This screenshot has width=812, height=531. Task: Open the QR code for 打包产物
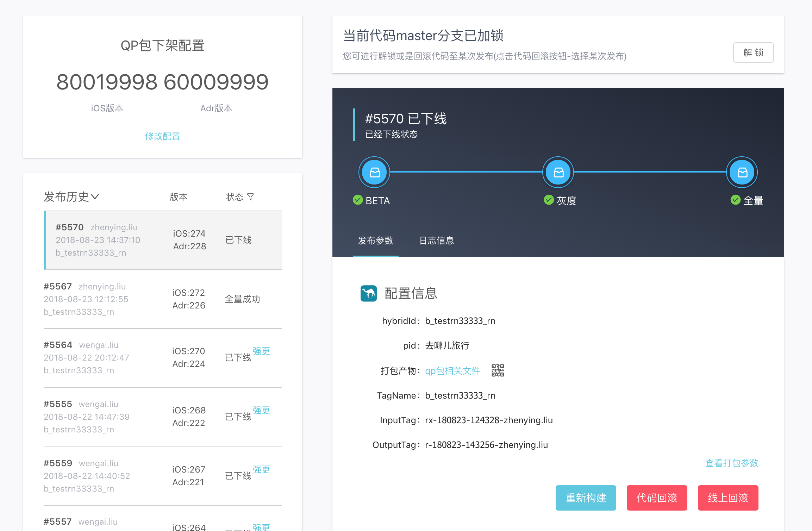tap(498, 370)
